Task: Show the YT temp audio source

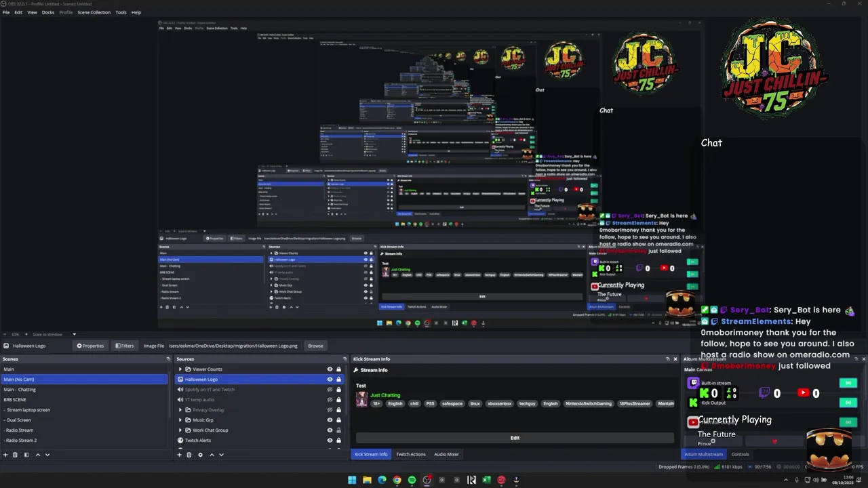Action: pyautogui.click(x=330, y=400)
